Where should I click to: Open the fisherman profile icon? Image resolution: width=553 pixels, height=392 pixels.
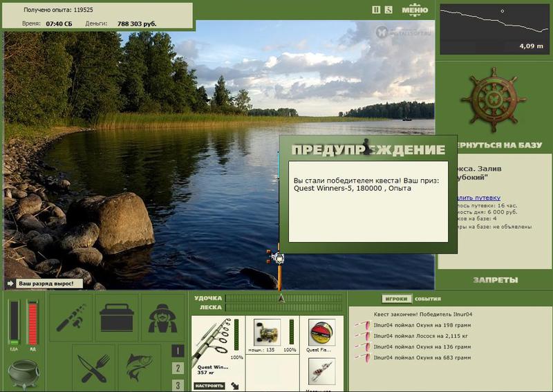coord(162,317)
